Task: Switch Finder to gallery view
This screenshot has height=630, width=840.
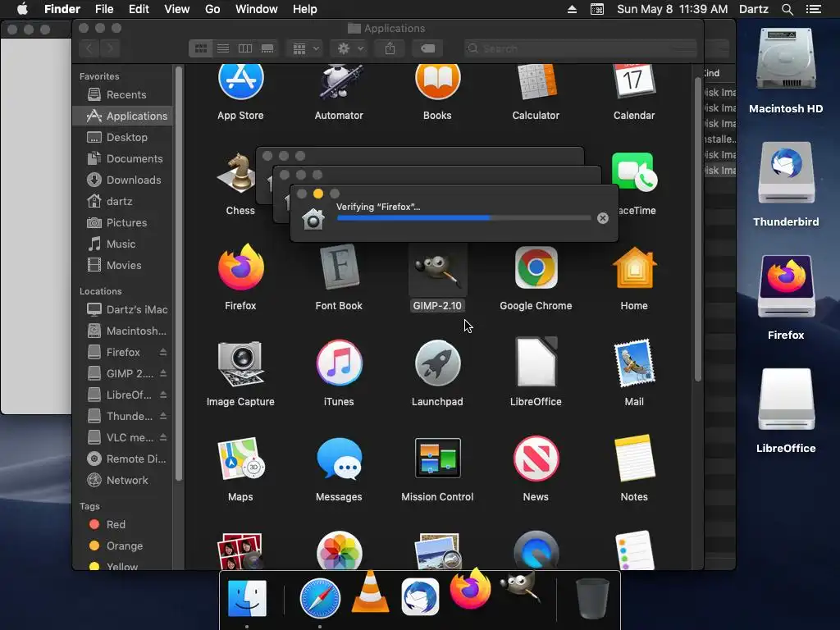Action: [x=267, y=48]
